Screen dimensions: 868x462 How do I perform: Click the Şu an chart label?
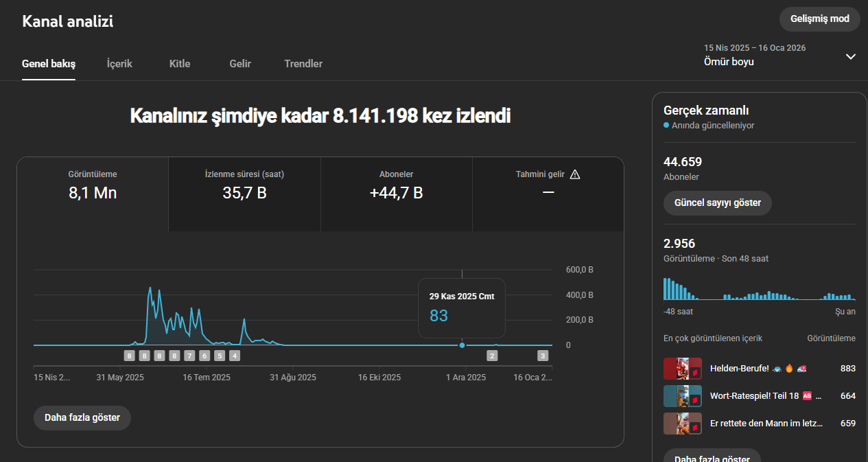(x=845, y=312)
